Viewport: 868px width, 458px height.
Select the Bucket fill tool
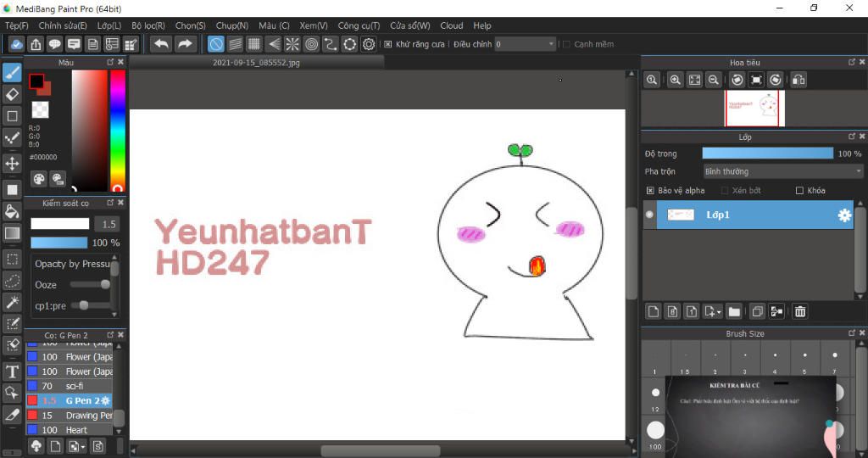point(12,211)
